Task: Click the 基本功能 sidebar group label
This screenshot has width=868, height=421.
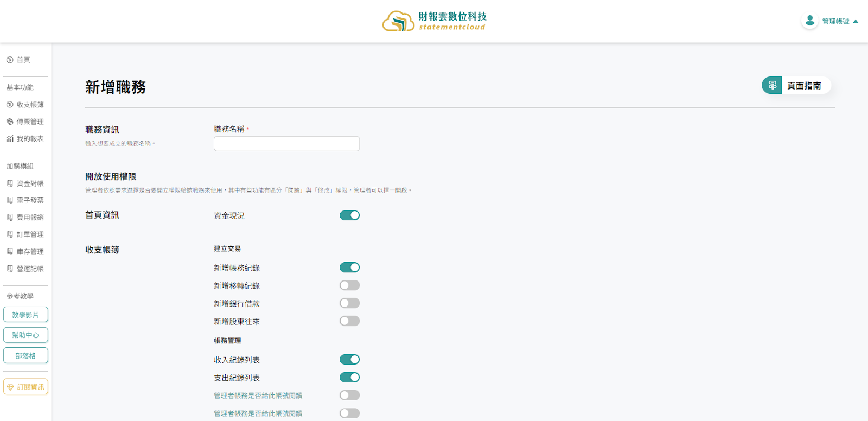Action: tap(20, 87)
